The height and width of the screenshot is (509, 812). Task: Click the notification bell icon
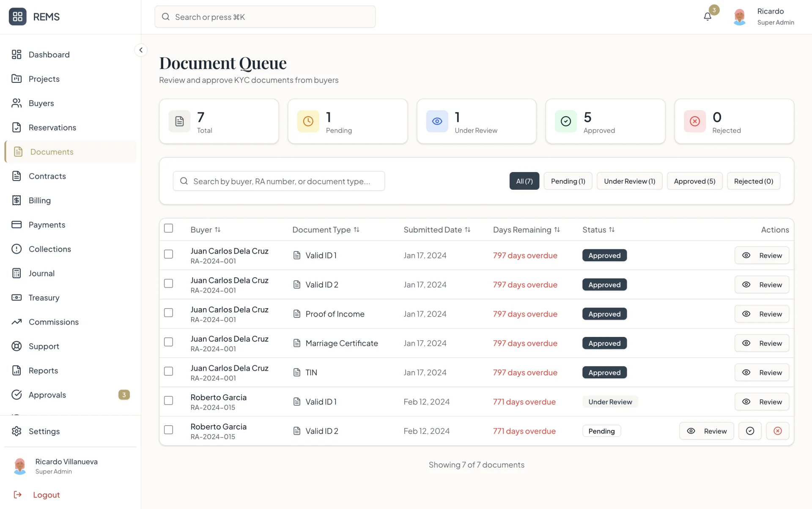tap(708, 16)
